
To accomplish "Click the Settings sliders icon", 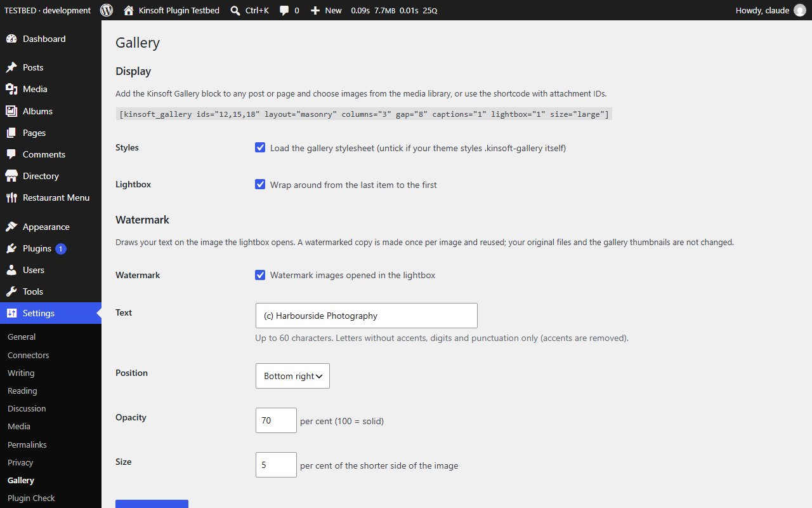I will pos(11,313).
